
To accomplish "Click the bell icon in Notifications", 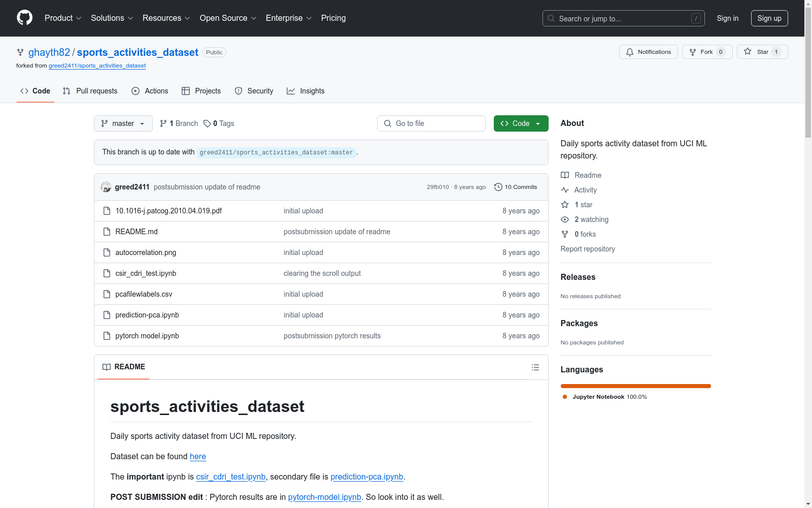I will tap(630, 52).
